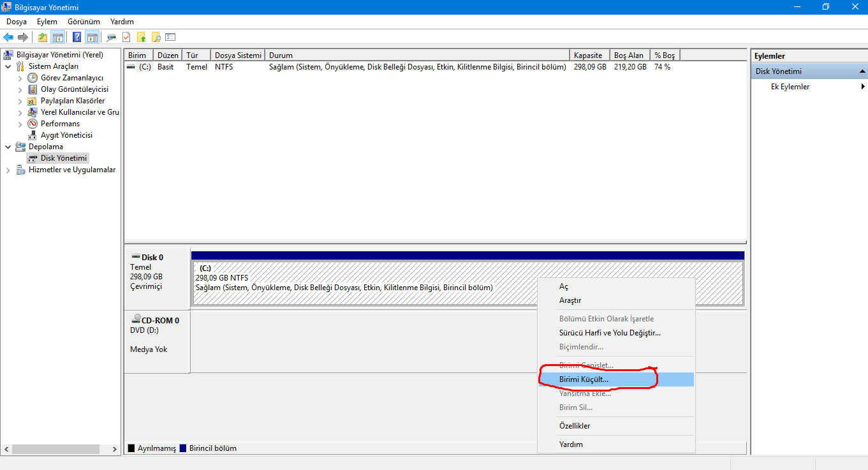
Task: Expand the Görev Zamanlayıcı node
Action: pyautogui.click(x=20, y=78)
